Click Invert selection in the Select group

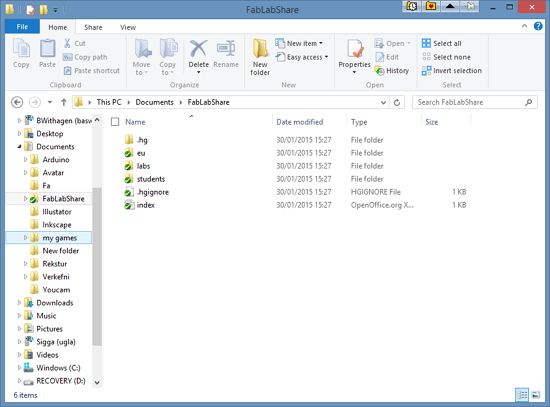tap(452, 71)
